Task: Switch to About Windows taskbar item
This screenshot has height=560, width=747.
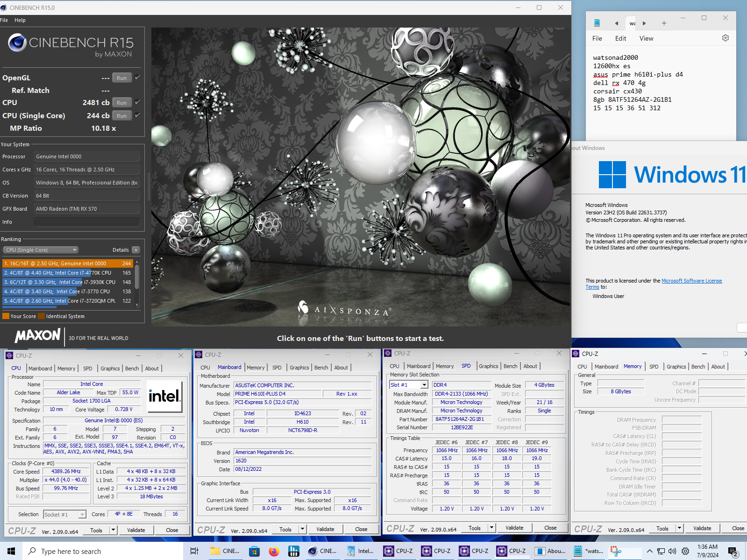Action: point(550,551)
